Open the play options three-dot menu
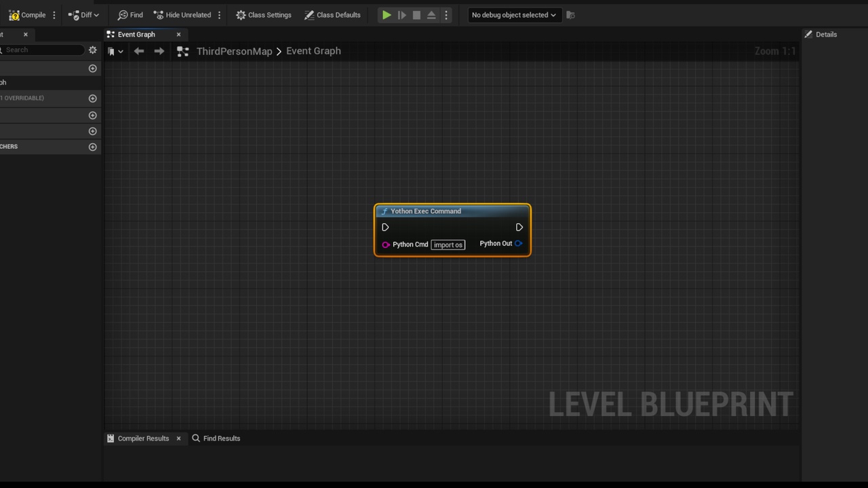868x488 pixels. coord(446,15)
